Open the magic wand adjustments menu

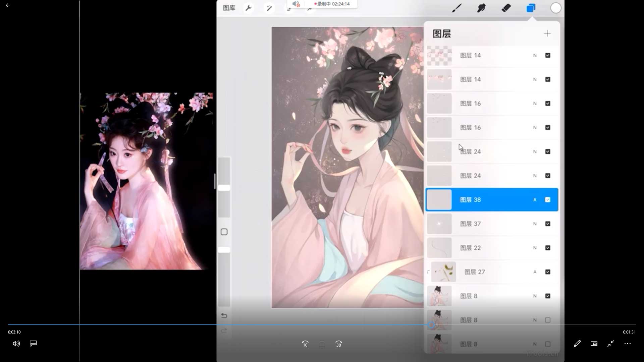(x=269, y=8)
